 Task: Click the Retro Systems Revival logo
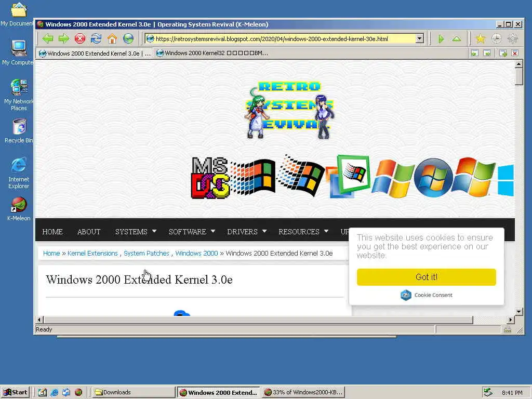[289, 110]
